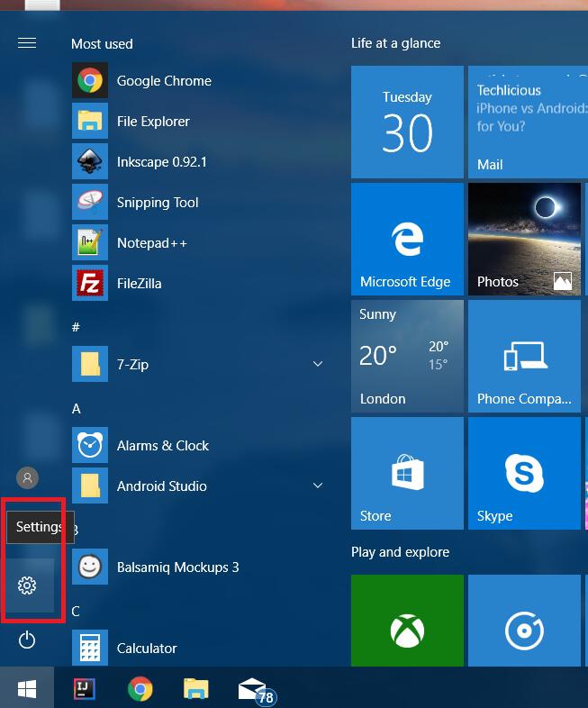Click the hamburger menu at top left
This screenshot has height=708, width=588.
(x=27, y=43)
